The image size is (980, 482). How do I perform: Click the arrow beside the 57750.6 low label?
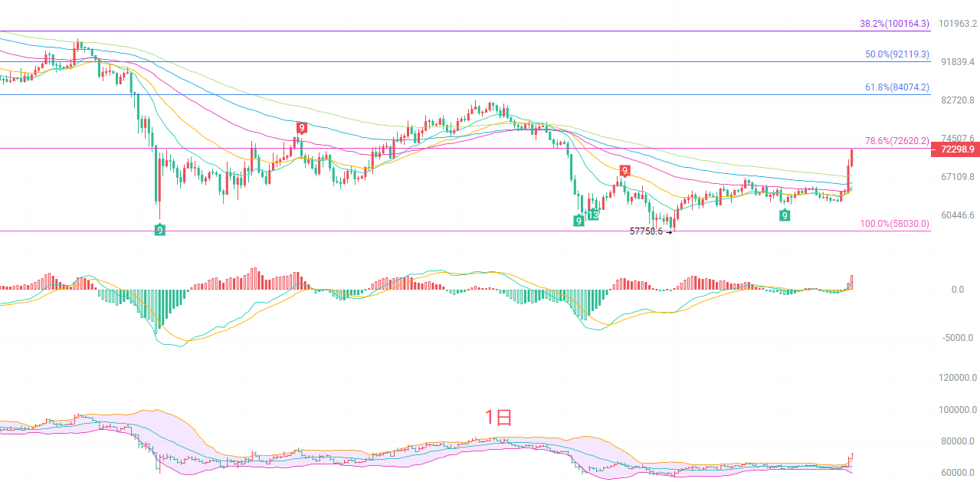pyautogui.click(x=668, y=231)
